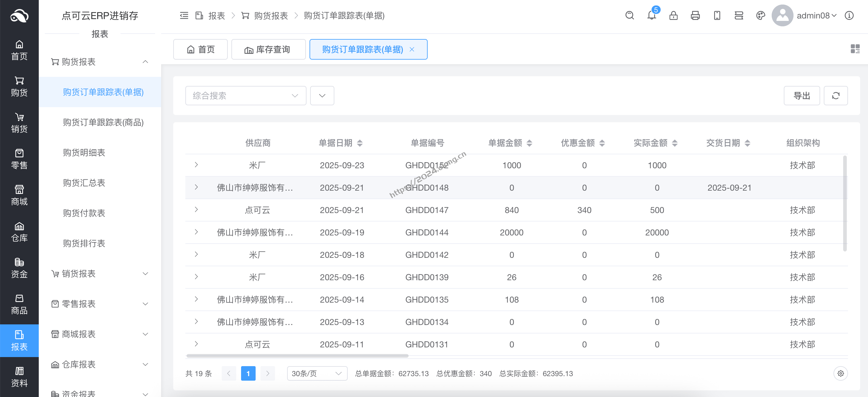Expand row GHDD0147
The height and width of the screenshot is (397, 868).
pos(196,210)
